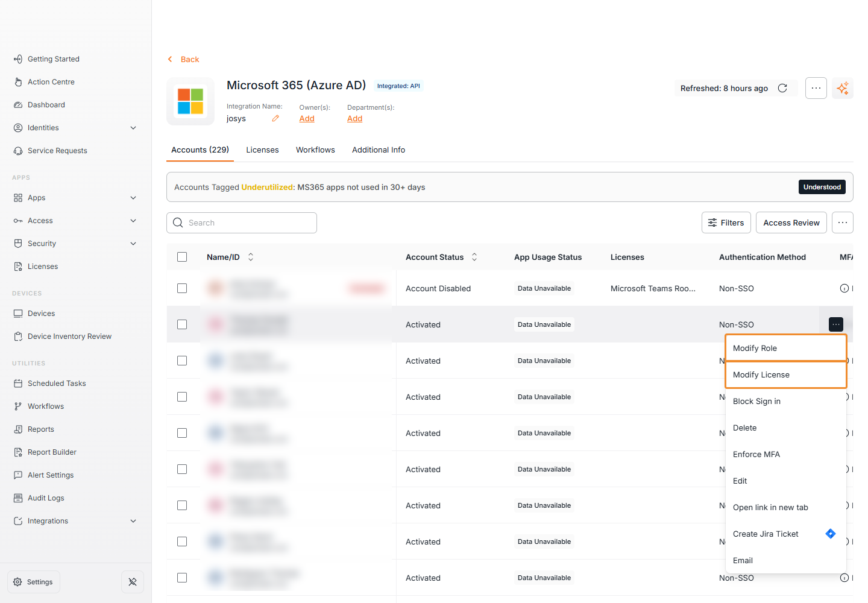Check the Account Disabled row checkbox
This screenshot has height=603, width=868.
182,288
